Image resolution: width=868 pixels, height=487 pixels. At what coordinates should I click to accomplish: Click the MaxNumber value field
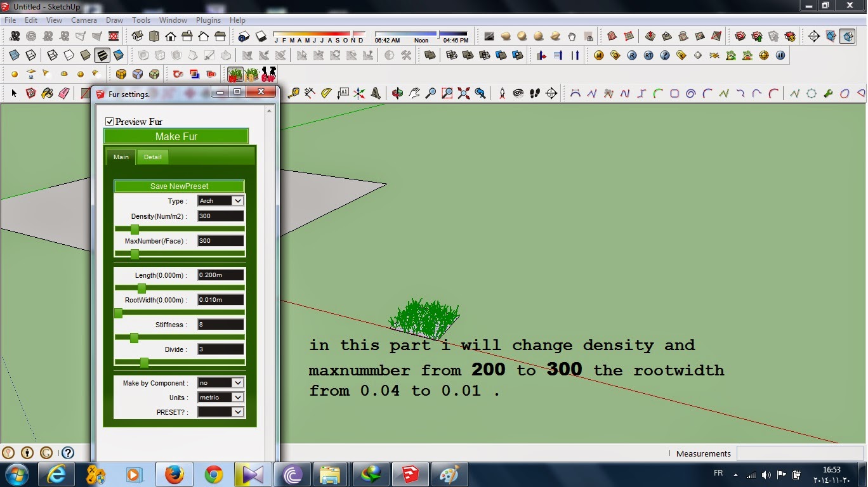(220, 240)
